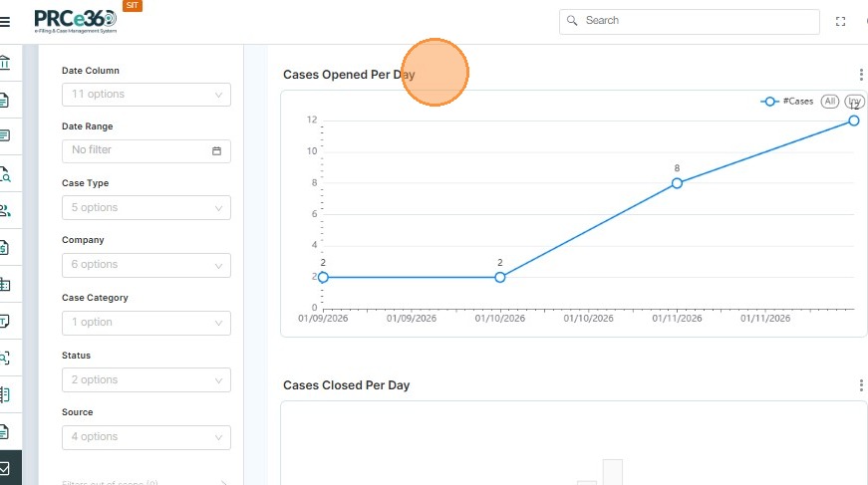Click the Date Range 'No filter' field
This screenshot has width=868, height=485.
[x=146, y=151]
